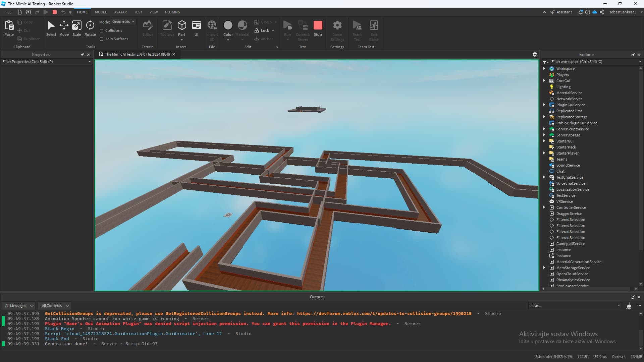Switch to the MODEL ribbon tab

tap(101, 12)
